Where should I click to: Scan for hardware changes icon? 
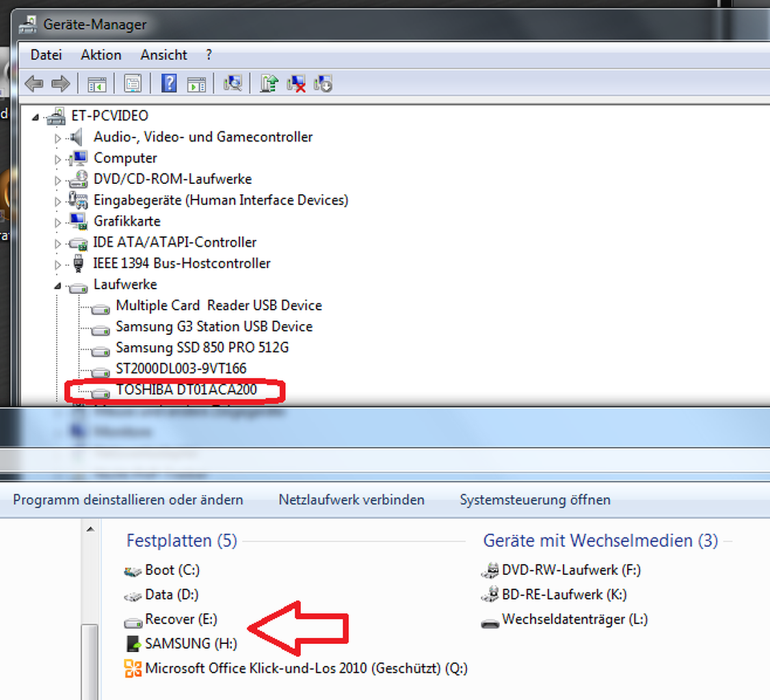coord(233,83)
